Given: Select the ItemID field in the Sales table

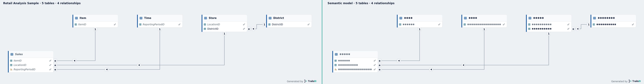Looking at the screenshot, I should [x=31, y=61].
